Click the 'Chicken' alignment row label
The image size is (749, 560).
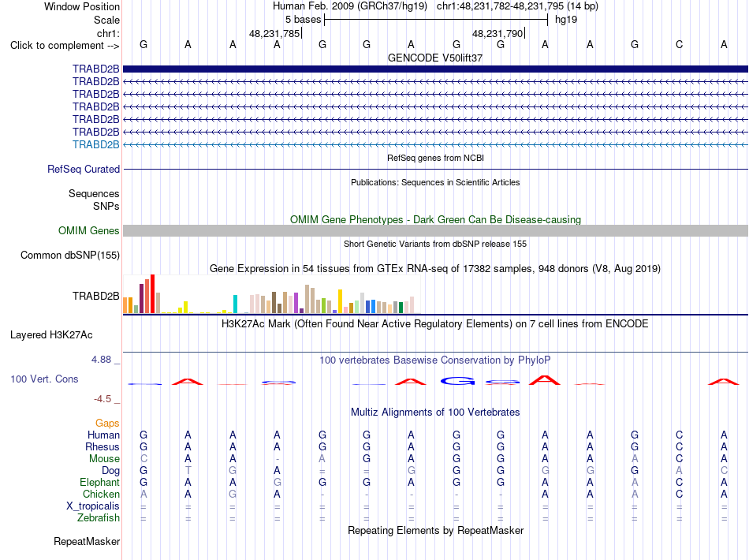click(101, 494)
